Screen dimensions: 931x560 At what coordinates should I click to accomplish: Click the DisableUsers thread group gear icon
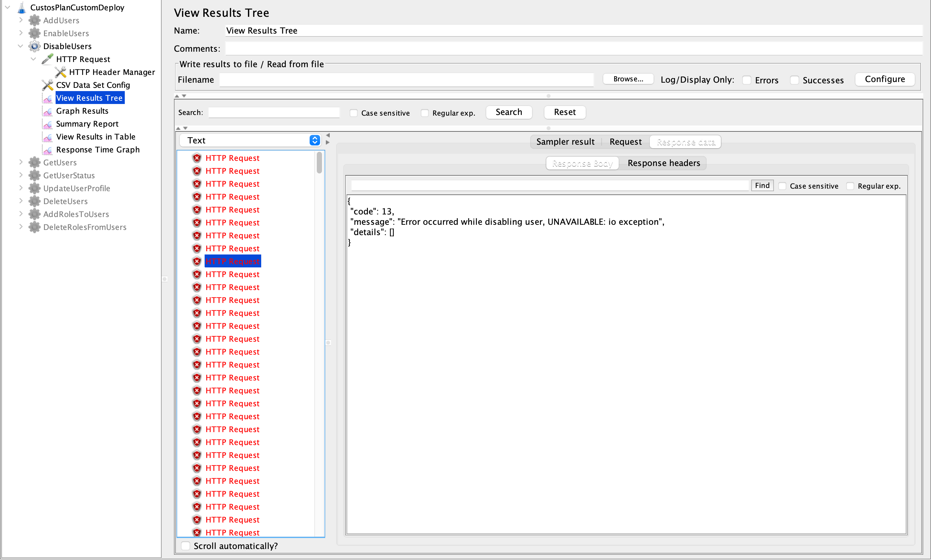(34, 47)
